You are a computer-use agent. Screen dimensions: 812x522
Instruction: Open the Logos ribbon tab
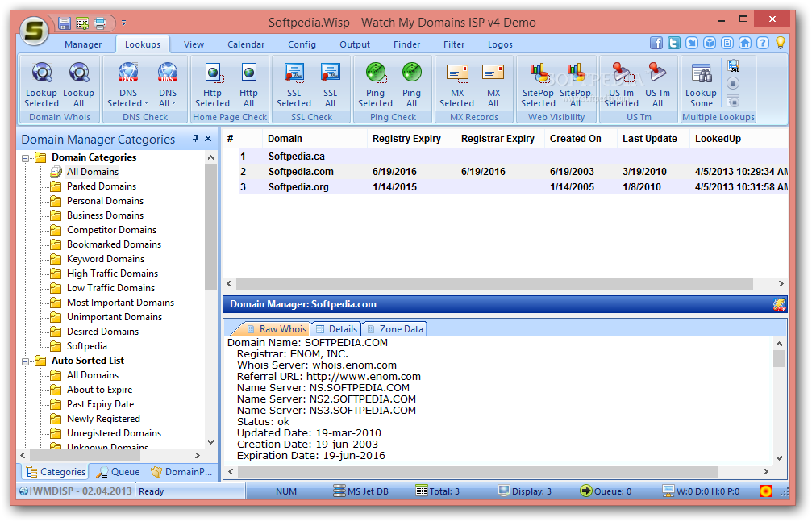click(500, 44)
